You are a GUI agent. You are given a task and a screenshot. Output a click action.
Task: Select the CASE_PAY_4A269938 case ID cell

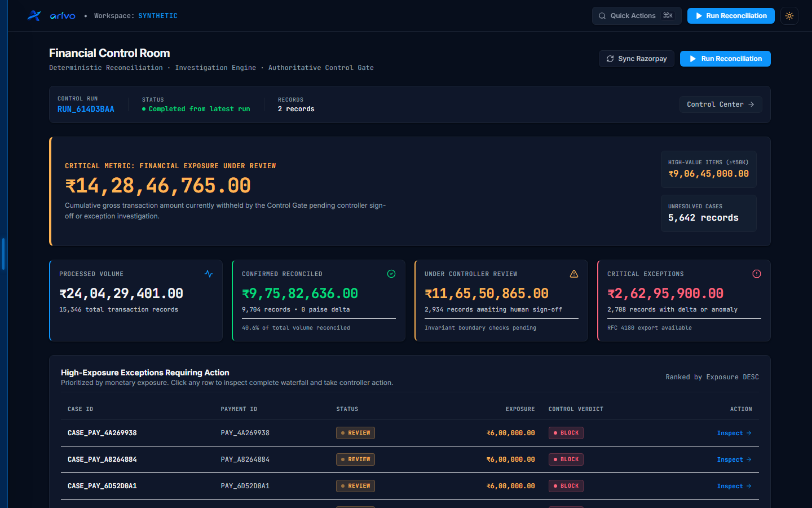click(x=102, y=433)
